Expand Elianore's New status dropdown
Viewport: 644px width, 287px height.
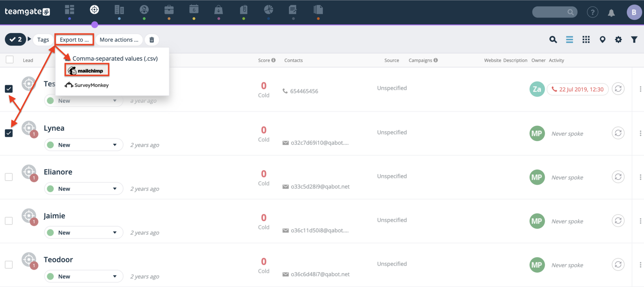[x=84, y=189]
